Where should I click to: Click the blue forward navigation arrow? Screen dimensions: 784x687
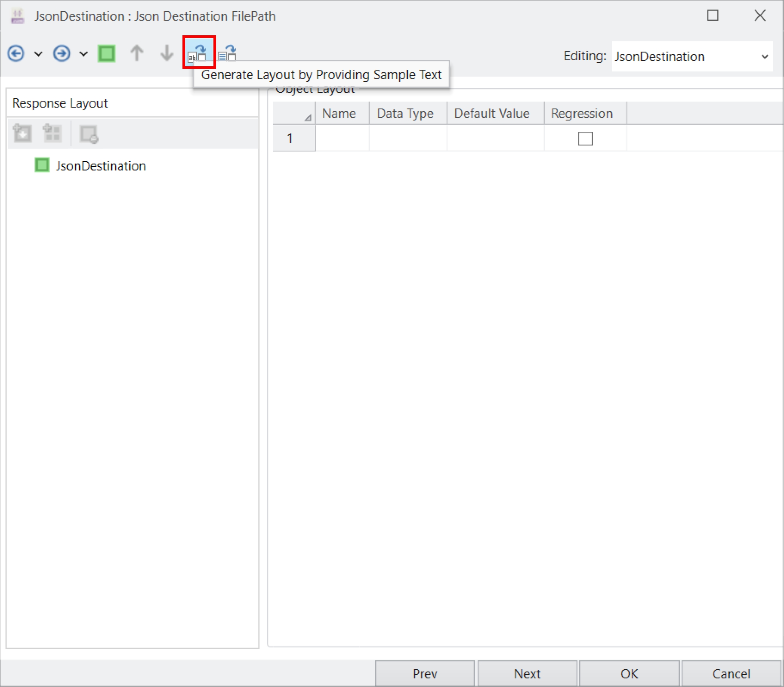coord(62,54)
